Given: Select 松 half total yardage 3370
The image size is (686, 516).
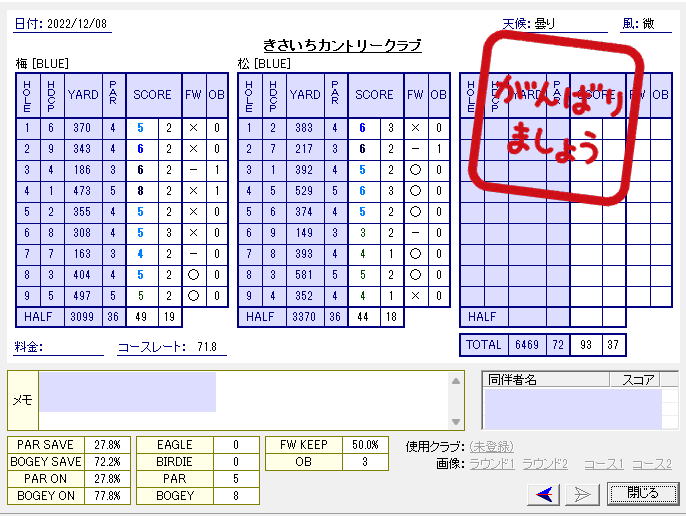Looking at the screenshot, I should point(304,317).
